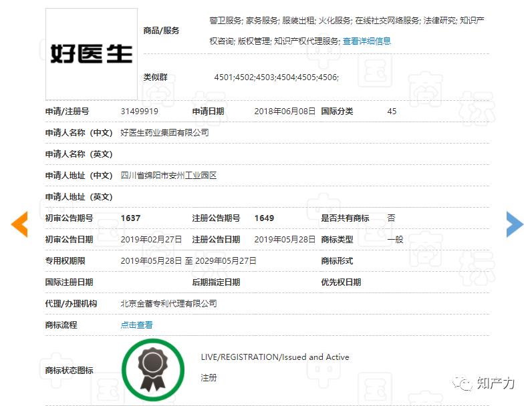Click the 注册公告日期 label
Screen dimensions: 532x406
tap(216, 240)
